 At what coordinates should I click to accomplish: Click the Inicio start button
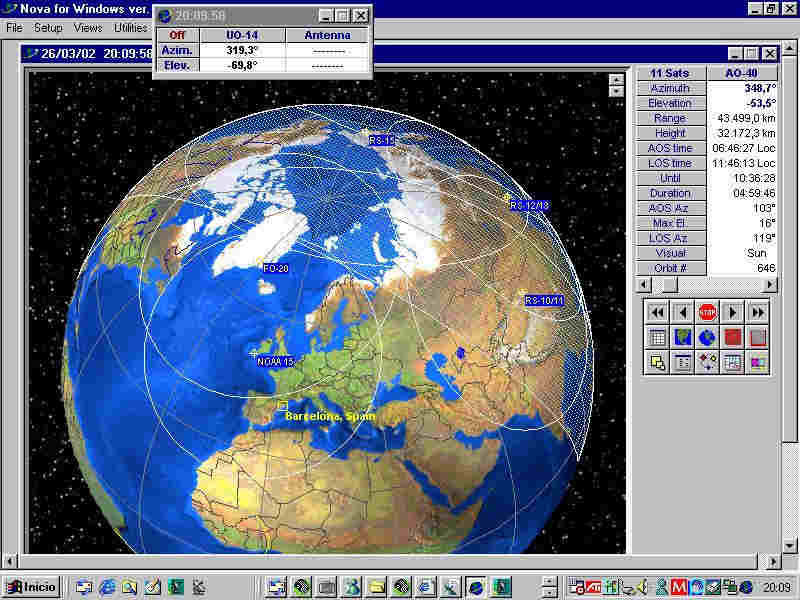30,586
